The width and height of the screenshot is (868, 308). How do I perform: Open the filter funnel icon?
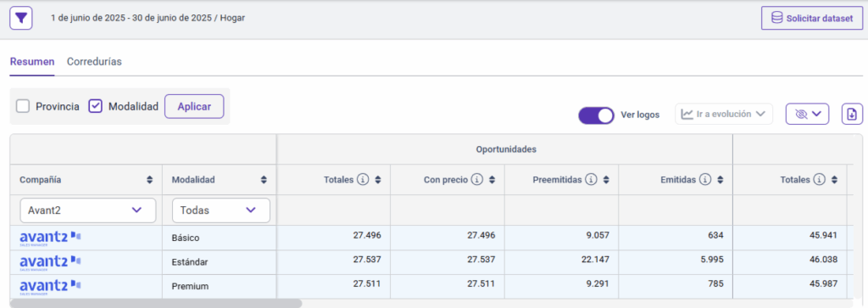coord(21,19)
